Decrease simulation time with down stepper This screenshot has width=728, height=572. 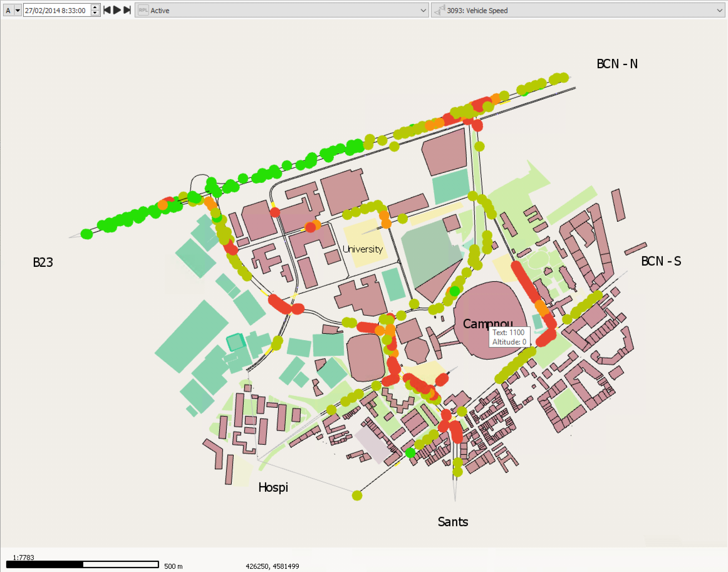pos(95,13)
